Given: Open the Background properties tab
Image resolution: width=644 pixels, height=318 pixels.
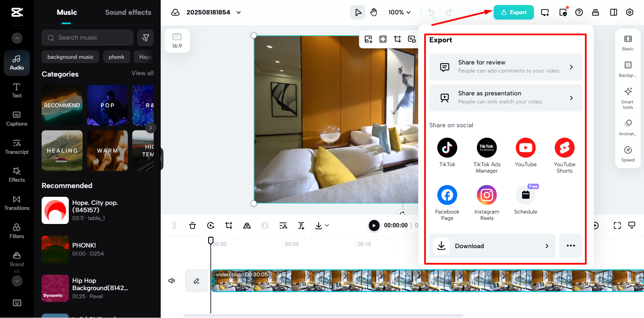Looking at the screenshot, I should pos(628,69).
